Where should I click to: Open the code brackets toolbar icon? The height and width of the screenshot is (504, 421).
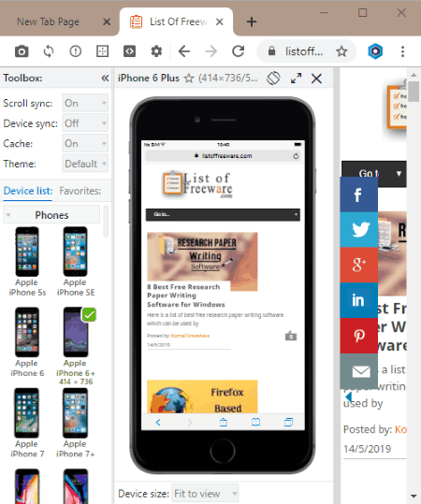click(129, 51)
